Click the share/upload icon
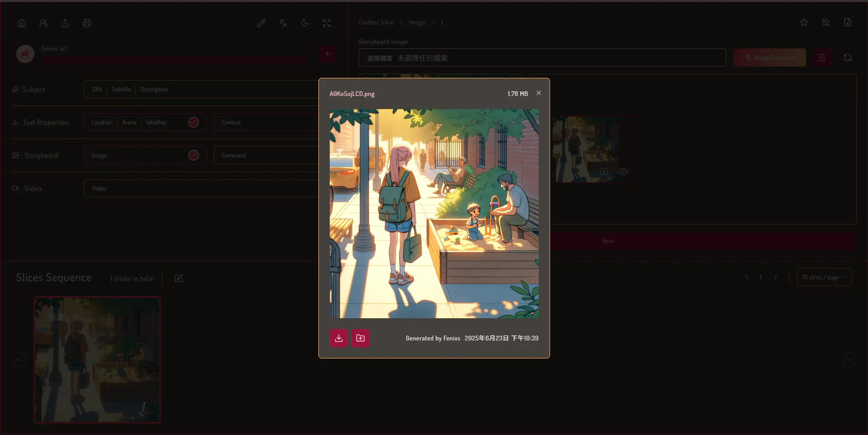 pos(65,23)
